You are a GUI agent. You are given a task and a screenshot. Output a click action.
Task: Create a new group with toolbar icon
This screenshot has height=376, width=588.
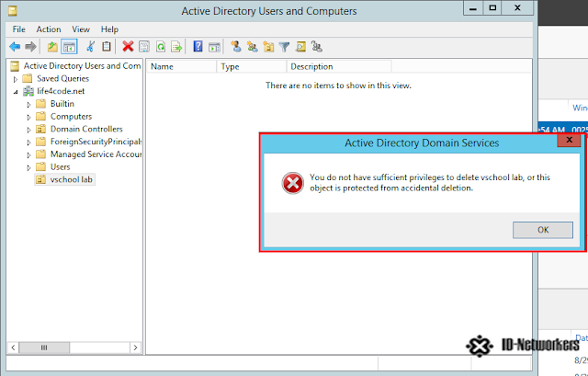tap(253, 47)
